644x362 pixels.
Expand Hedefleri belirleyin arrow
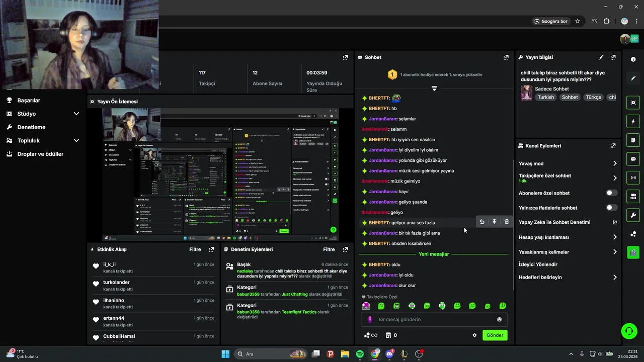[x=614, y=277]
